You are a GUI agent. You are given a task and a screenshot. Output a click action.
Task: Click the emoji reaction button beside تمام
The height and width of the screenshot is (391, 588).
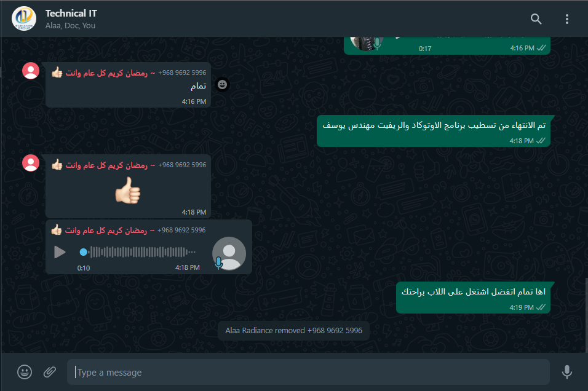tap(223, 84)
